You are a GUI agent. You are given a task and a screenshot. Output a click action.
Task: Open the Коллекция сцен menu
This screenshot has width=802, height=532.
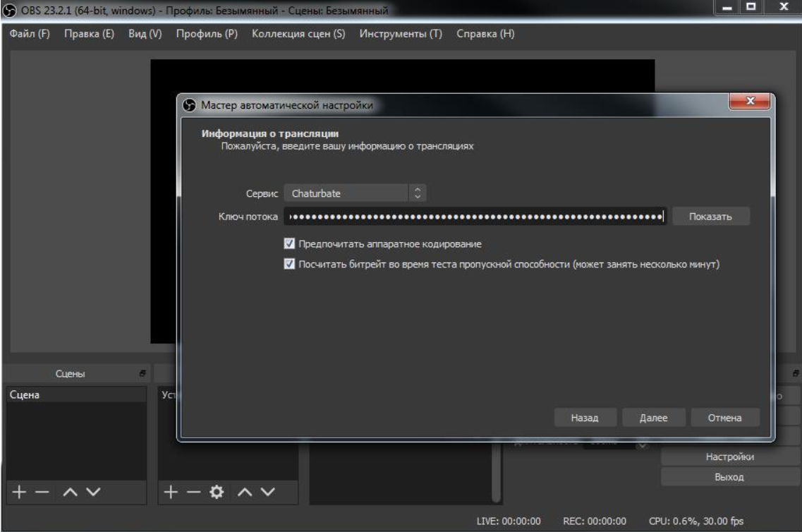pos(298,34)
